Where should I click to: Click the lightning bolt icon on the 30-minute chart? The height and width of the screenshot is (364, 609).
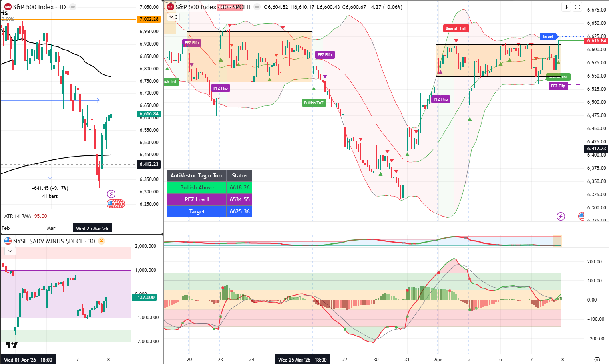(x=561, y=217)
